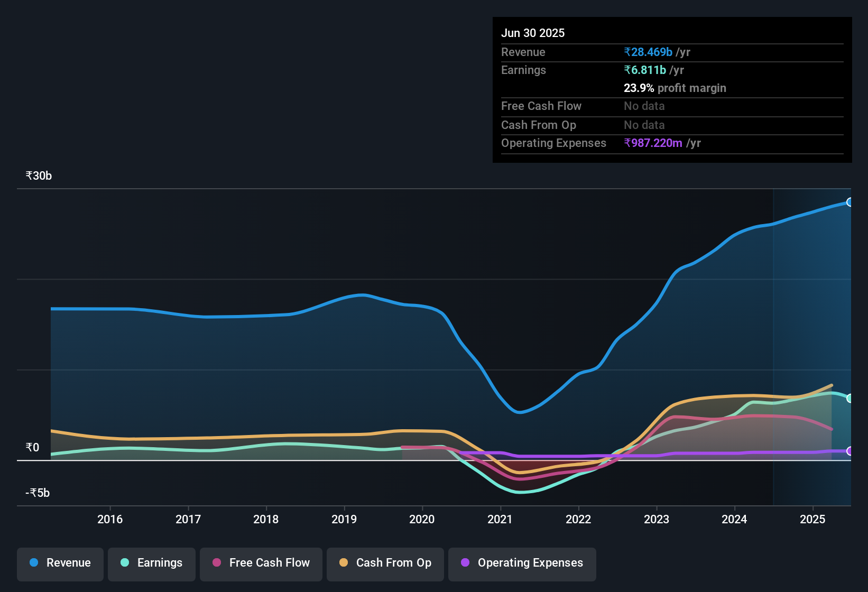Select the Earnings endpoint marker on the chart
868x592 pixels.
[x=850, y=398]
